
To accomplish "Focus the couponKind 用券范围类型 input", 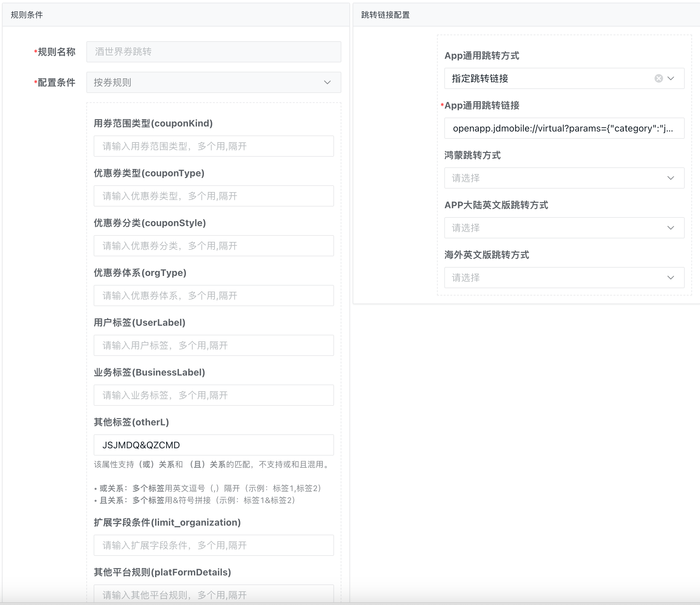I will click(214, 146).
